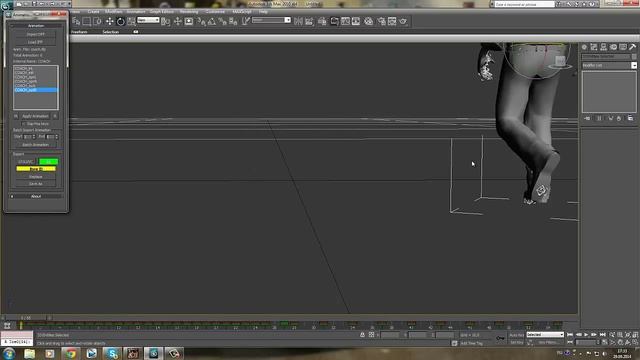Open the Curve Editor

[345, 21]
